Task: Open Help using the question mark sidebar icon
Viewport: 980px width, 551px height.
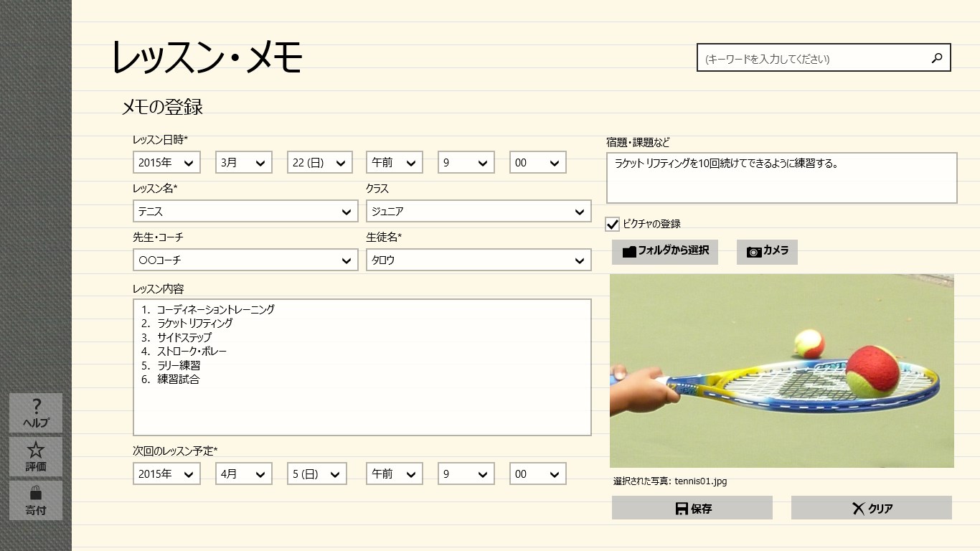Action: tap(35, 407)
